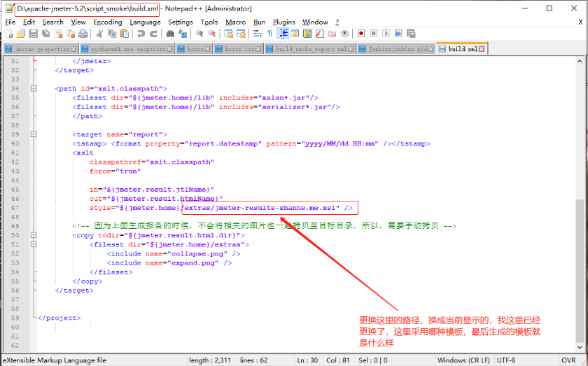The image size is (588, 366).
Task: Open the Replace toolbar icon
Action: [x=183, y=34]
